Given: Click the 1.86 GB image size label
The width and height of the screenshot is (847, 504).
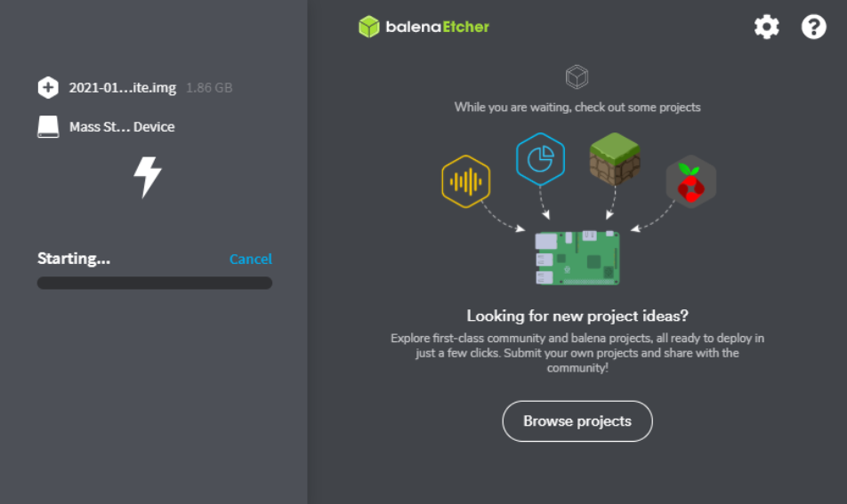Looking at the screenshot, I should pos(209,87).
